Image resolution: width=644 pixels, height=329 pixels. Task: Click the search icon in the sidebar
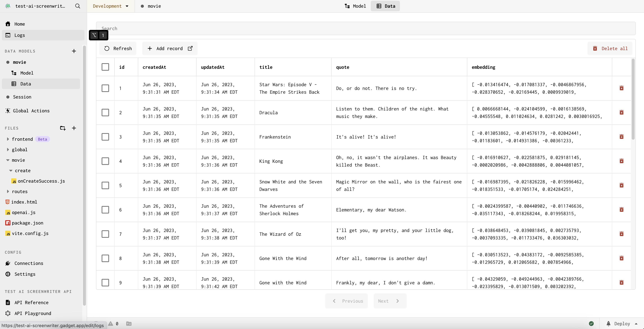[77, 6]
